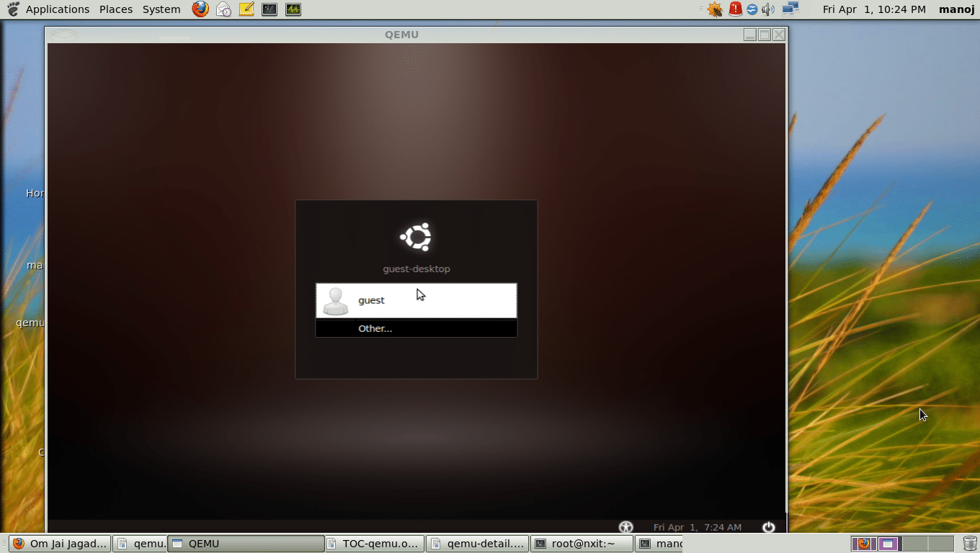This screenshot has width=980, height=553.
Task: Open the volume control speaker icon
Action: pos(768,9)
